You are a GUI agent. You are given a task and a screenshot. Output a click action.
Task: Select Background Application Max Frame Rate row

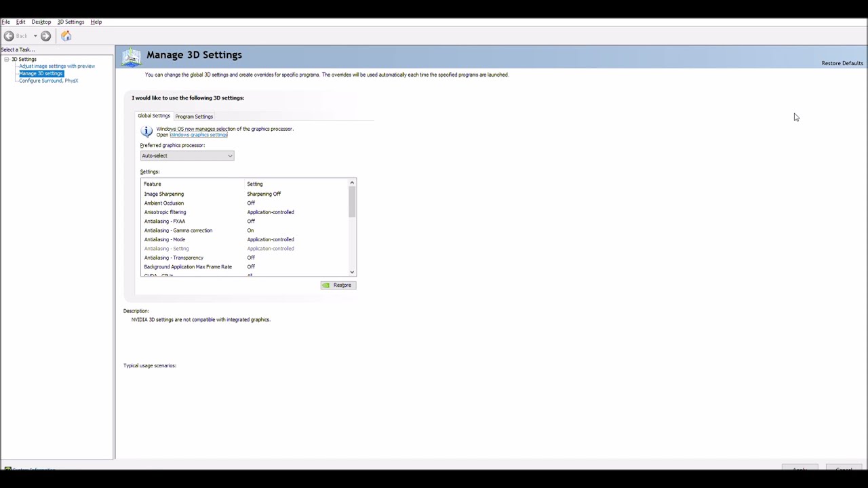pos(245,267)
